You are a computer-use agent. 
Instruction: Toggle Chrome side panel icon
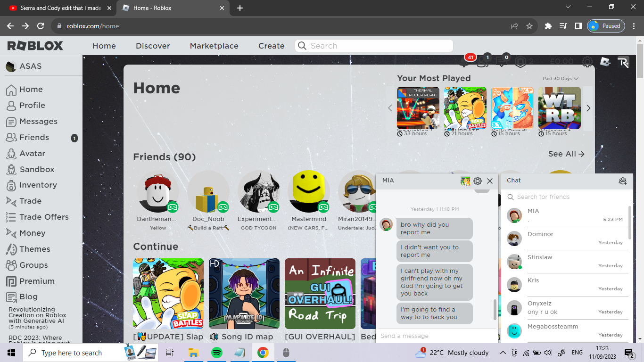[578, 26]
